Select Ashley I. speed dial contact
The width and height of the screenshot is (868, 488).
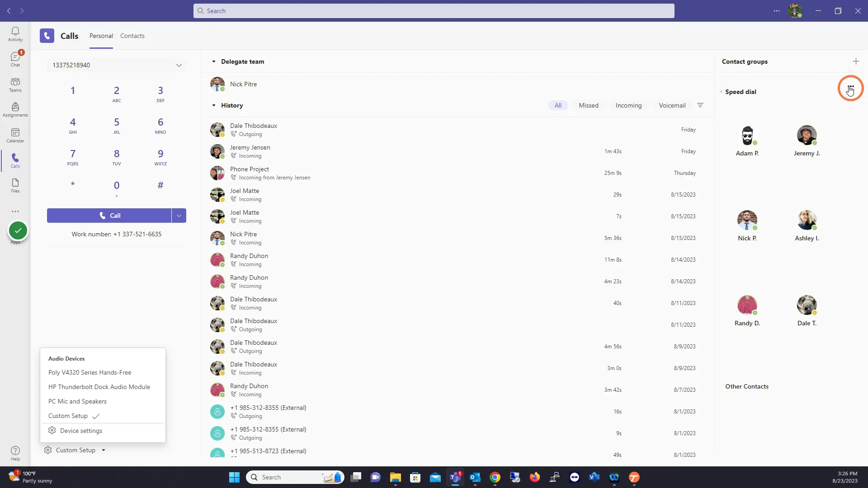[807, 226]
